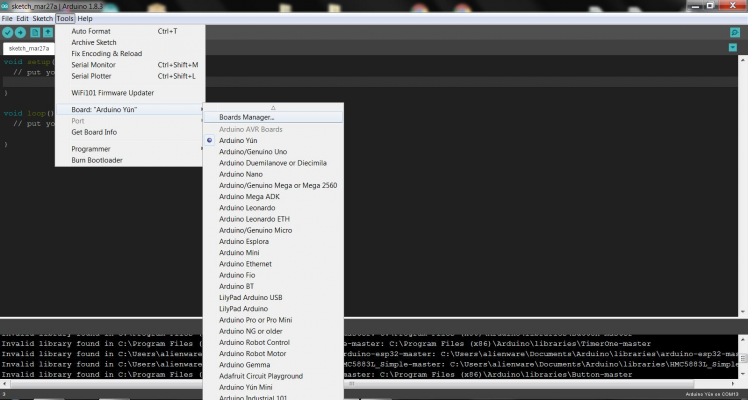Click the New sketch toolbar icon

click(x=35, y=33)
